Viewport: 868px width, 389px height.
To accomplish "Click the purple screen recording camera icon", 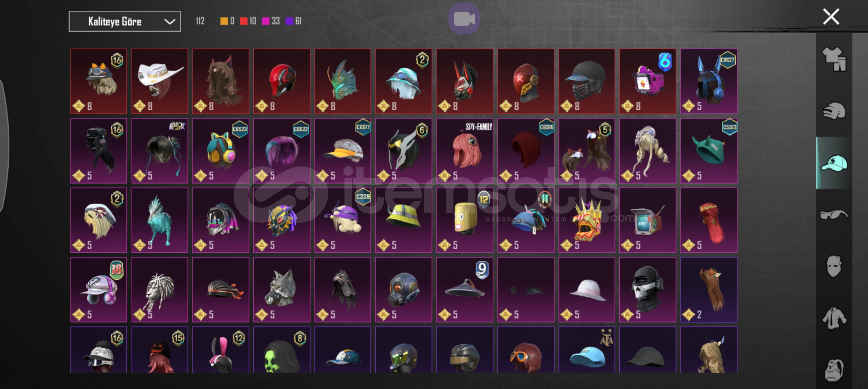I will (x=464, y=19).
